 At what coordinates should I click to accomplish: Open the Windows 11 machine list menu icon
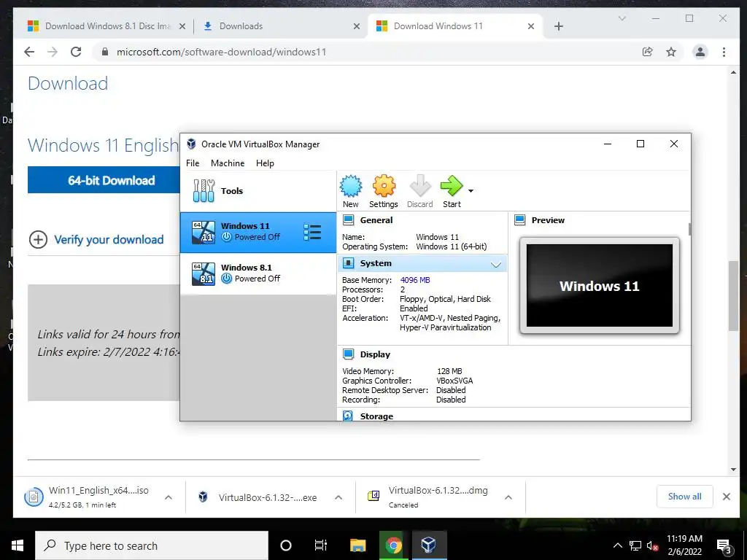(312, 233)
